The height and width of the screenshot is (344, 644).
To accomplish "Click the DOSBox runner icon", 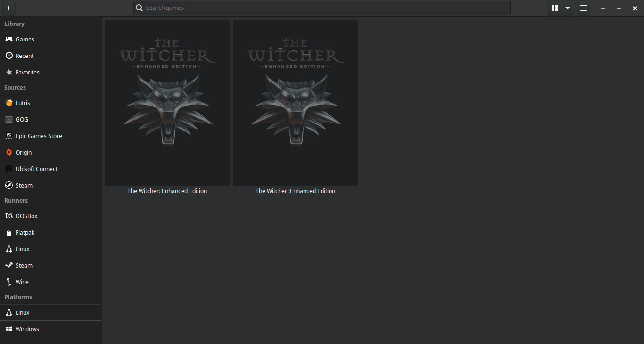I will [9, 216].
